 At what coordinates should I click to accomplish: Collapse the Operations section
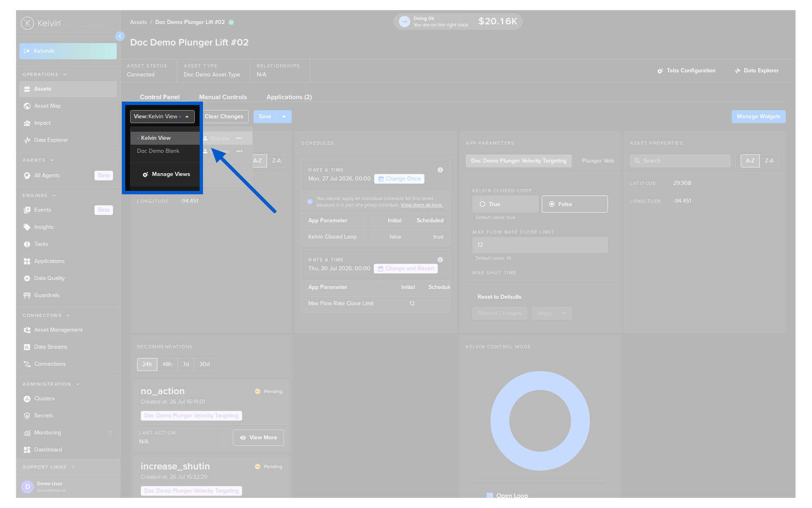(x=65, y=75)
